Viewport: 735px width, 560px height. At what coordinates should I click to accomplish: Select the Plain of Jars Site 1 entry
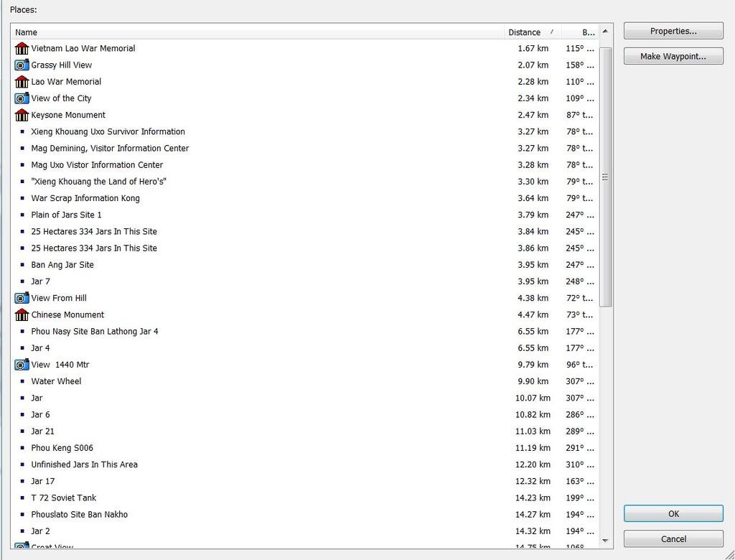(66, 215)
